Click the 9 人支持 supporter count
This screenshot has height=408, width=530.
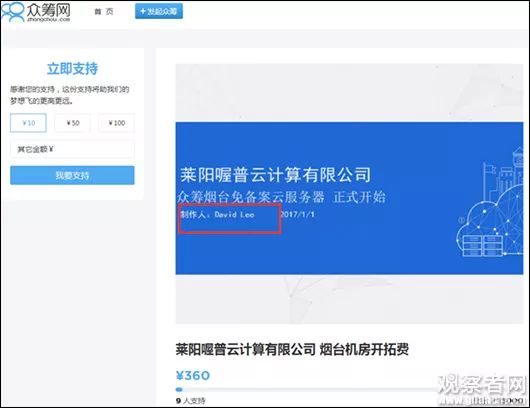[191, 401]
